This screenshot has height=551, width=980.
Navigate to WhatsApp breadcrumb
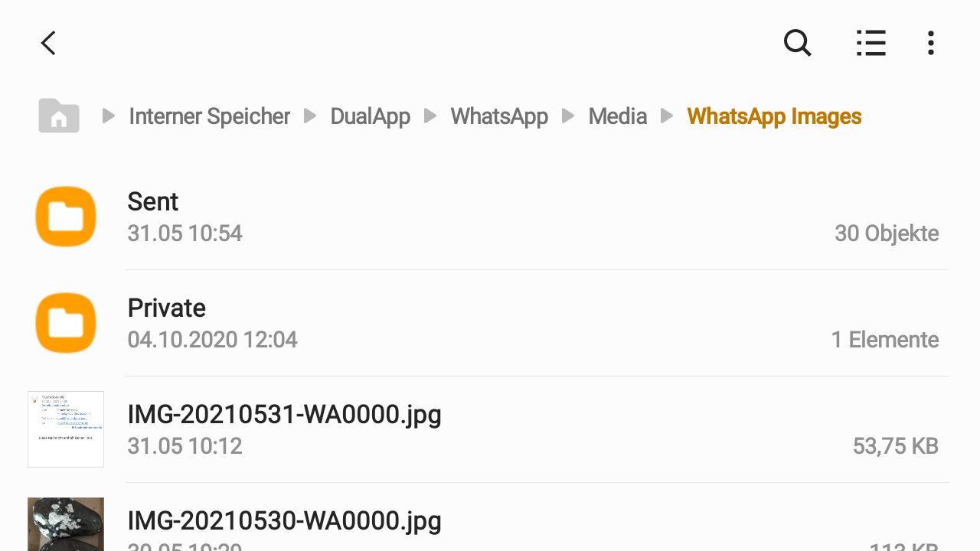[499, 116]
